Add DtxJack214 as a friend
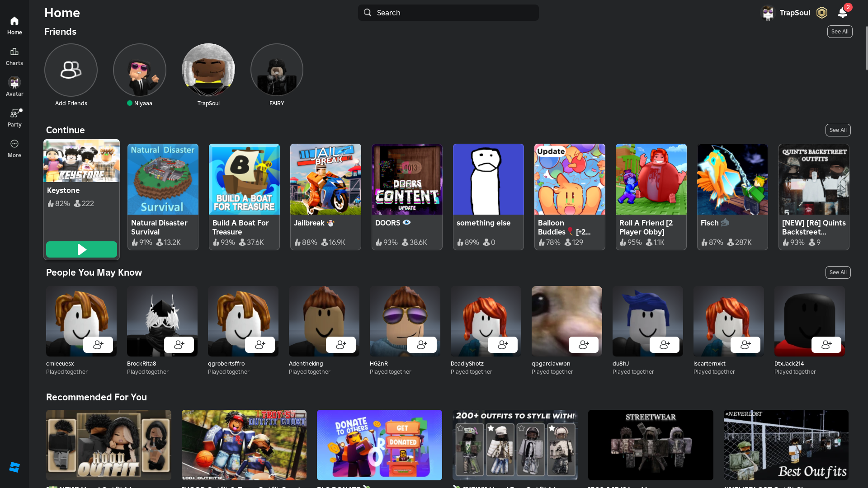The image size is (868, 488). pyautogui.click(x=826, y=345)
